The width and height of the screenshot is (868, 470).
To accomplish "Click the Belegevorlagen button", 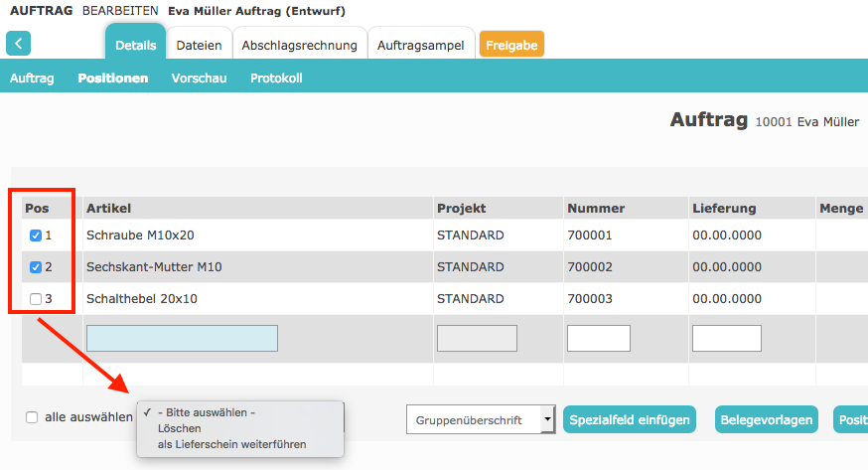I will [765, 420].
